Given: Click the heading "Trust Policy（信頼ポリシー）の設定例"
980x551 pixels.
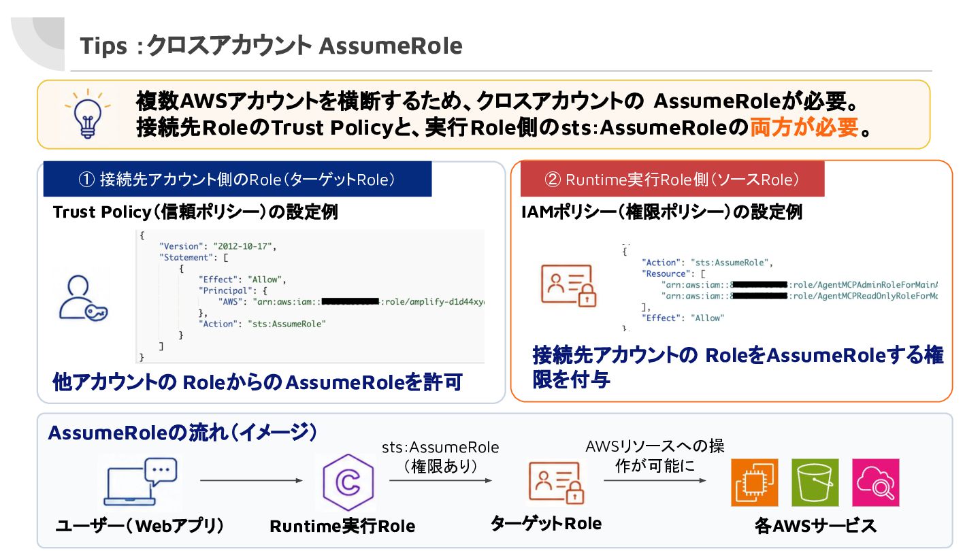Looking at the screenshot, I should pos(195,212).
